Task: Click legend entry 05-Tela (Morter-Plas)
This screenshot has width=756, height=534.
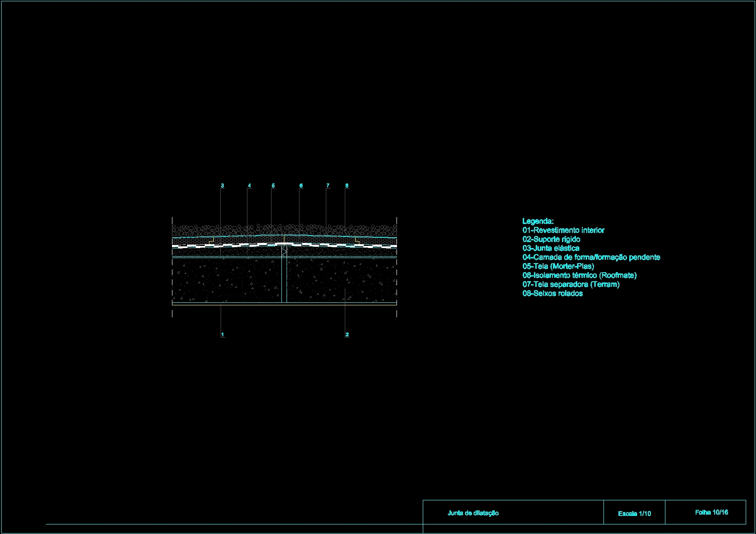Action: click(558, 267)
